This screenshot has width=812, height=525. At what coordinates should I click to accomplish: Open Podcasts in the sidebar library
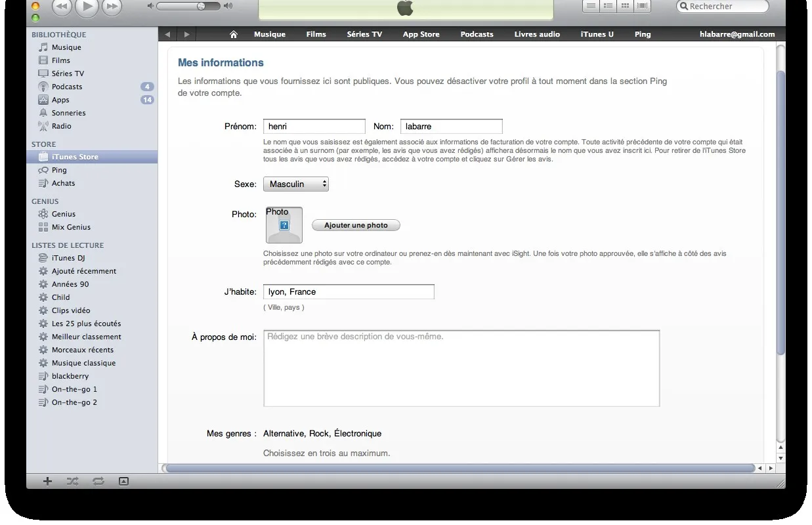click(67, 87)
